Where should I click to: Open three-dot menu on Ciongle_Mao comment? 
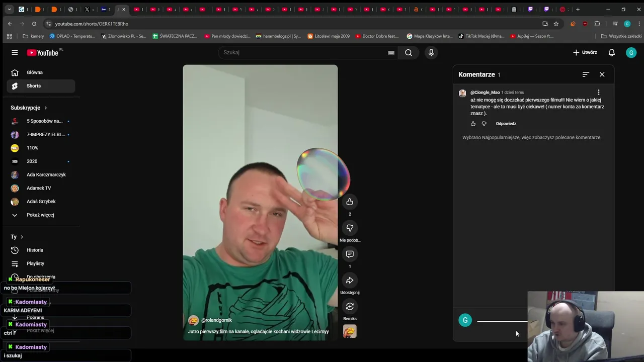598,93
